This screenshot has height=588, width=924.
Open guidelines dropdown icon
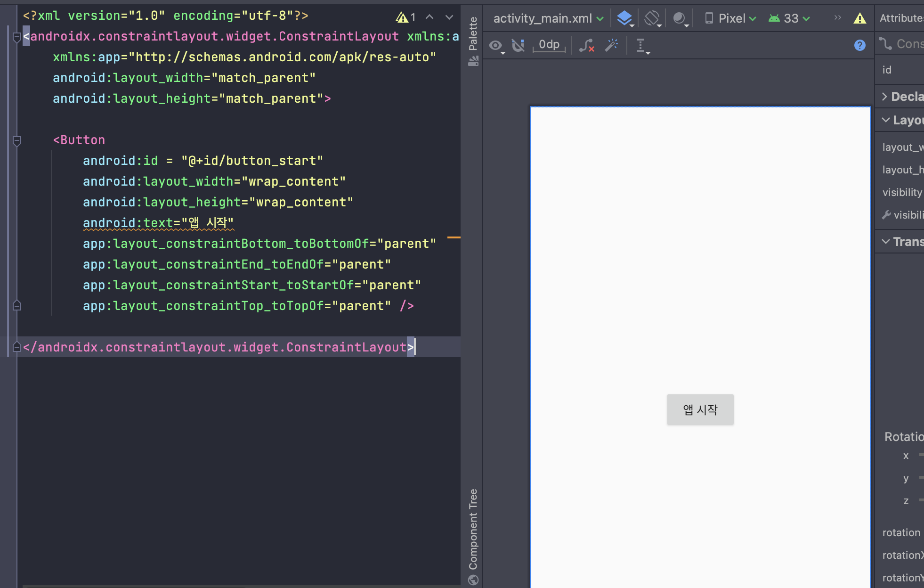(x=642, y=46)
